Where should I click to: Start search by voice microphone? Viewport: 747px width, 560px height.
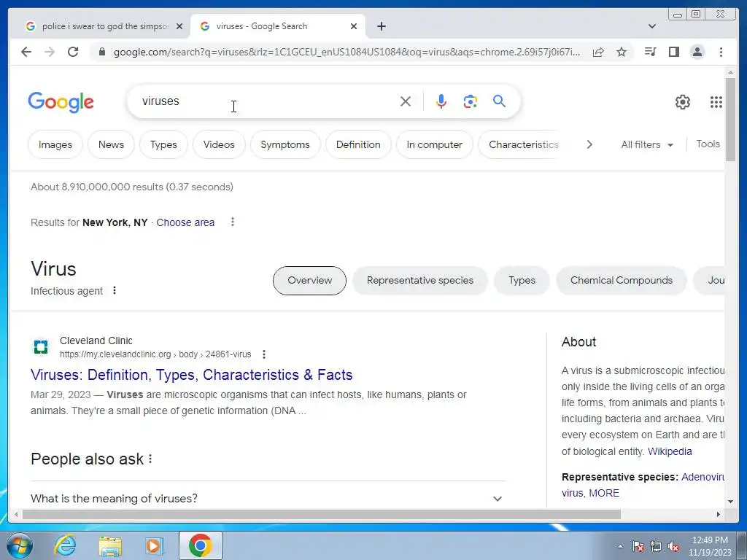[x=441, y=101]
